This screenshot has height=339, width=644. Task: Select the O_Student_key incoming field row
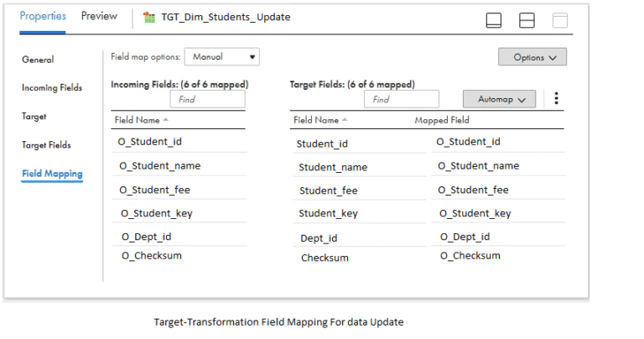[x=179, y=213]
